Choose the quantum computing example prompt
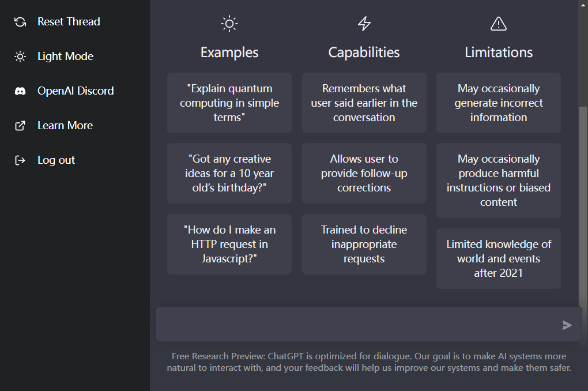This screenshot has height=391, width=588. click(x=229, y=103)
